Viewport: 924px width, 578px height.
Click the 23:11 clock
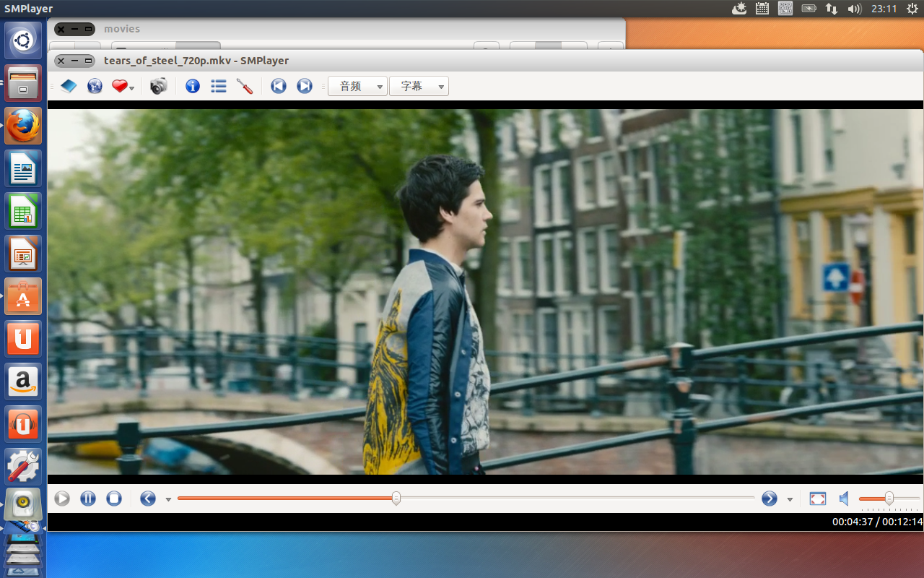[884, 9]
